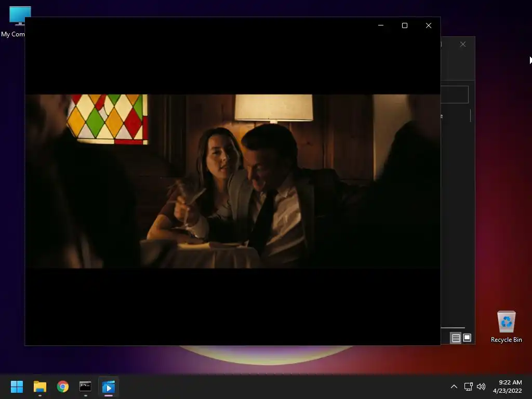Open the volume control in the tray

tap(481, 387)
